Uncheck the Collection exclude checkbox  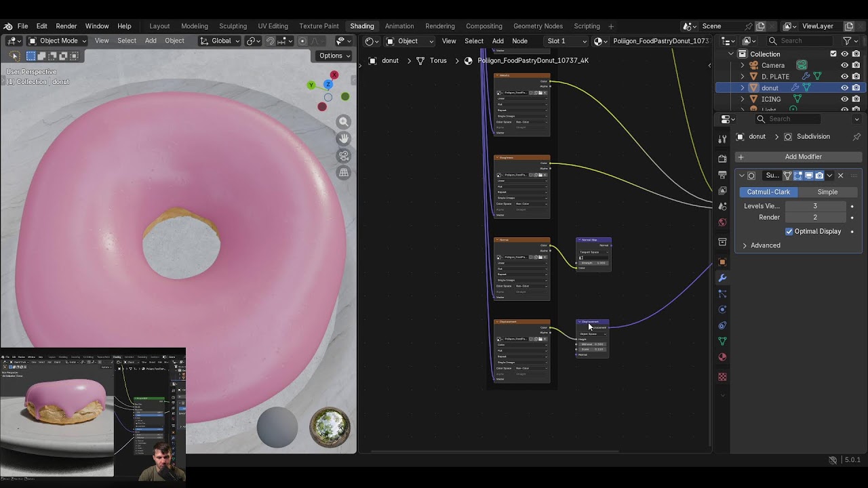[x=833, y=54]
